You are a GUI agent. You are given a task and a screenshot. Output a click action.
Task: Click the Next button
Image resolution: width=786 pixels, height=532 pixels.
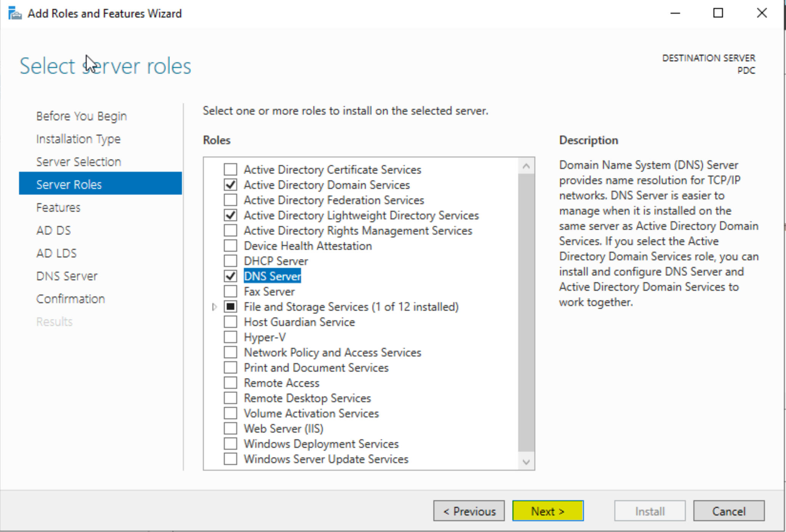point(548,511)
